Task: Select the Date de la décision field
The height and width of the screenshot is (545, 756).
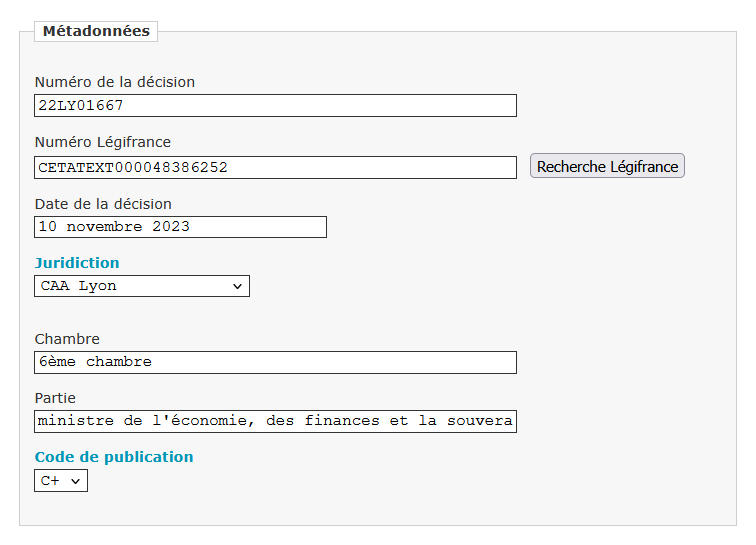Action: pos(180,227)
